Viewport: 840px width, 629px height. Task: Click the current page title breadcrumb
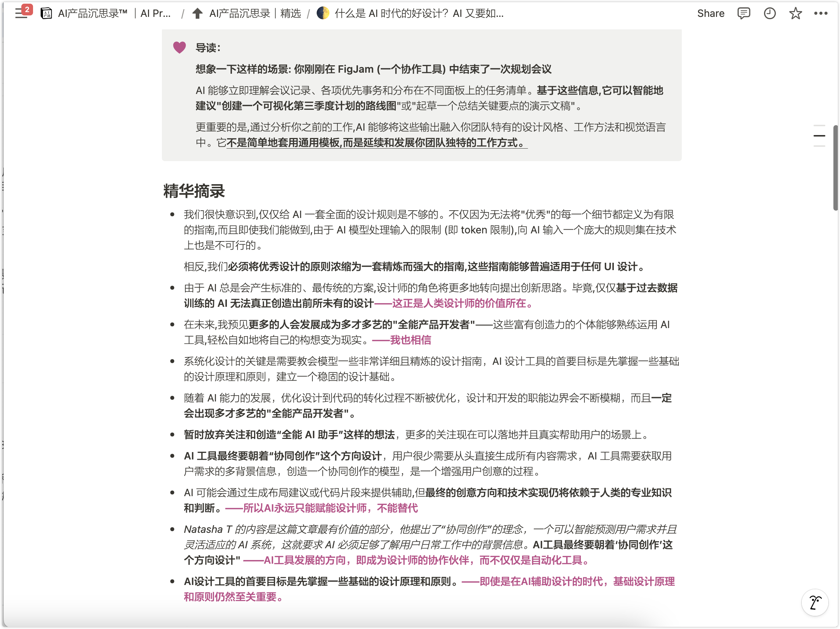coord(419,14)
